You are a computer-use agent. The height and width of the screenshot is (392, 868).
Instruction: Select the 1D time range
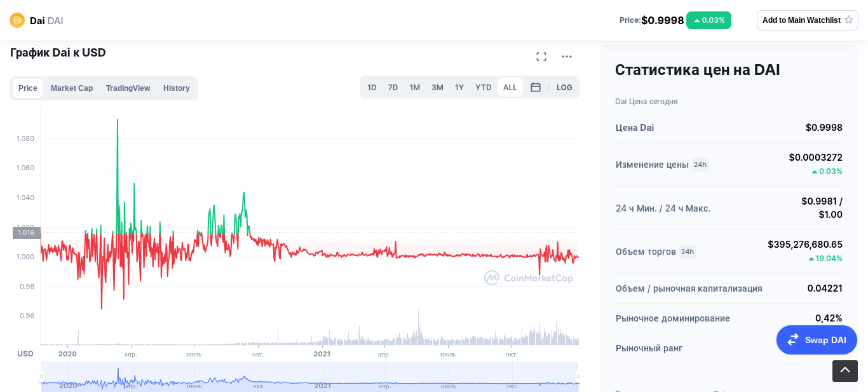(x=372, y=88)
